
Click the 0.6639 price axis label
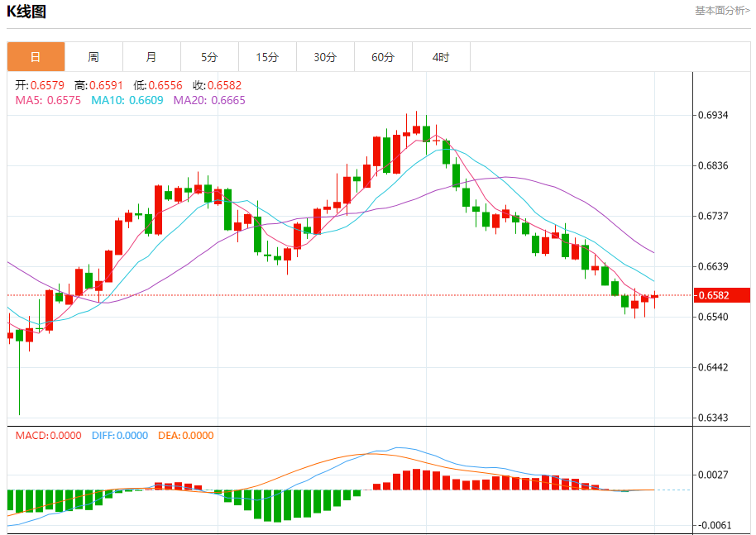point(713,266)
